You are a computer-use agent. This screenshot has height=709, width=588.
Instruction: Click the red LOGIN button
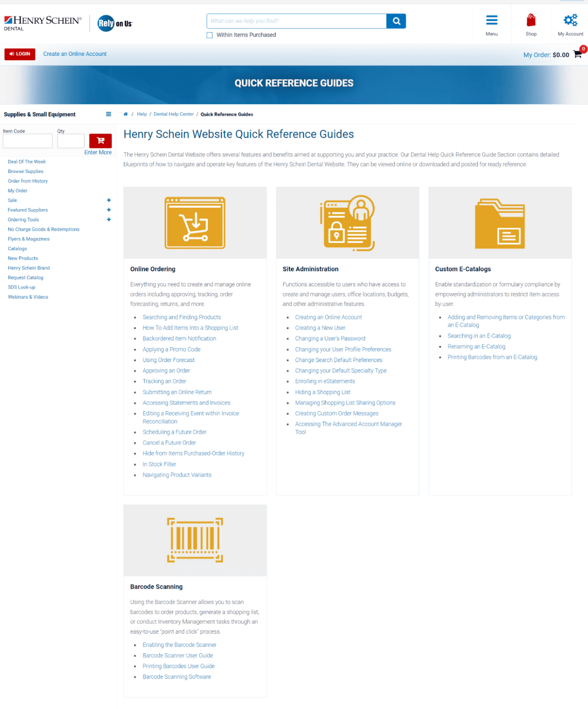20,54
